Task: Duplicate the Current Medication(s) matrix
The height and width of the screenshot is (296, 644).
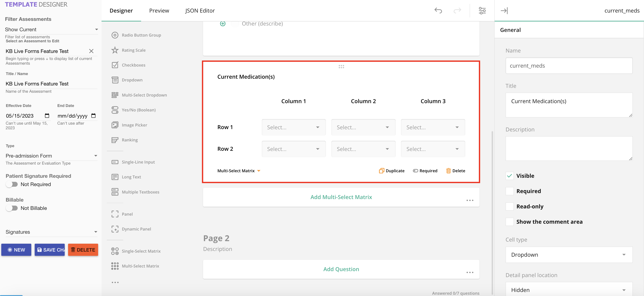Action: 392,171
